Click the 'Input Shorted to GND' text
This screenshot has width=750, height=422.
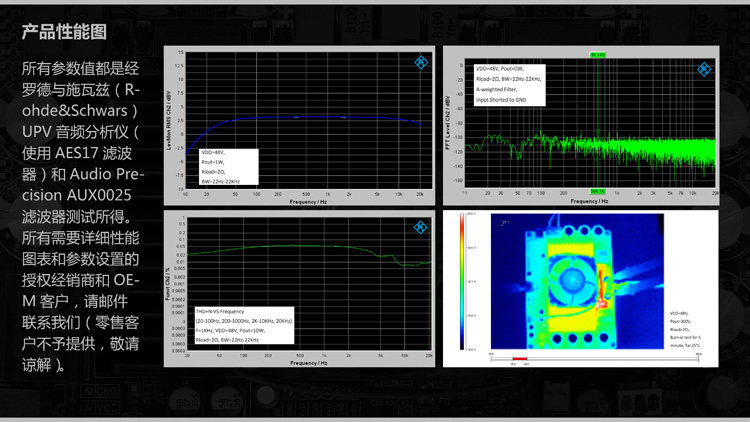click(x=501, y=100)
